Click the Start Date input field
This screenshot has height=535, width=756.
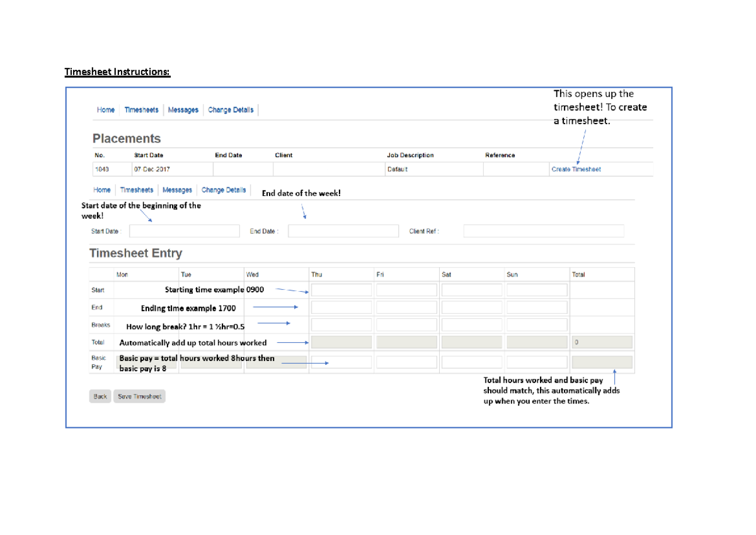click(x=184, y=231)
